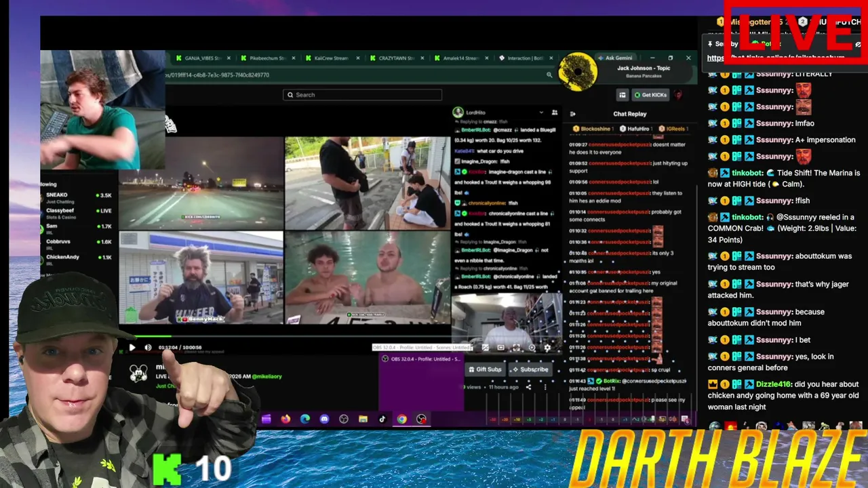Switch to the Pikebeechum Stream tab

click(267, 58)
